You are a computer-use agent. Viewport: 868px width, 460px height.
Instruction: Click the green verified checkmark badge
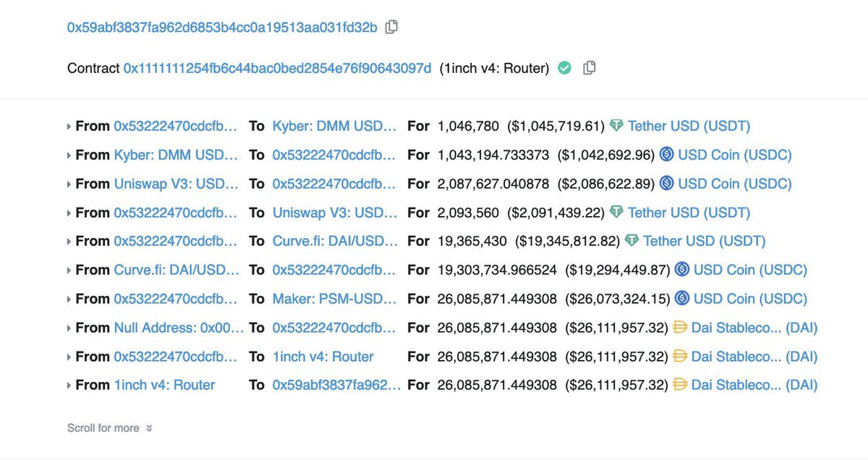[x=564, y=68]
